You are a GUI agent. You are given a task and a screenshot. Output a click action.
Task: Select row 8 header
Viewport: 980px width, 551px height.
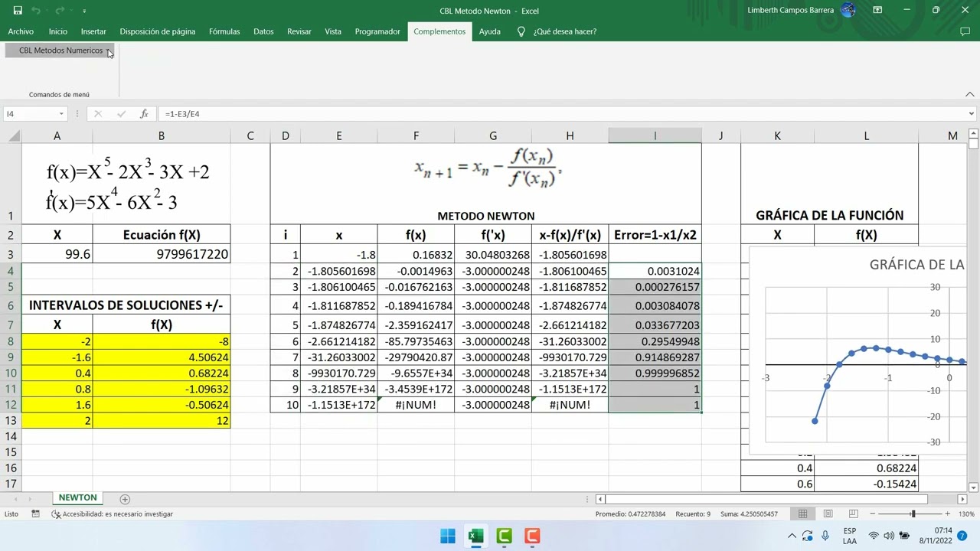11,341
